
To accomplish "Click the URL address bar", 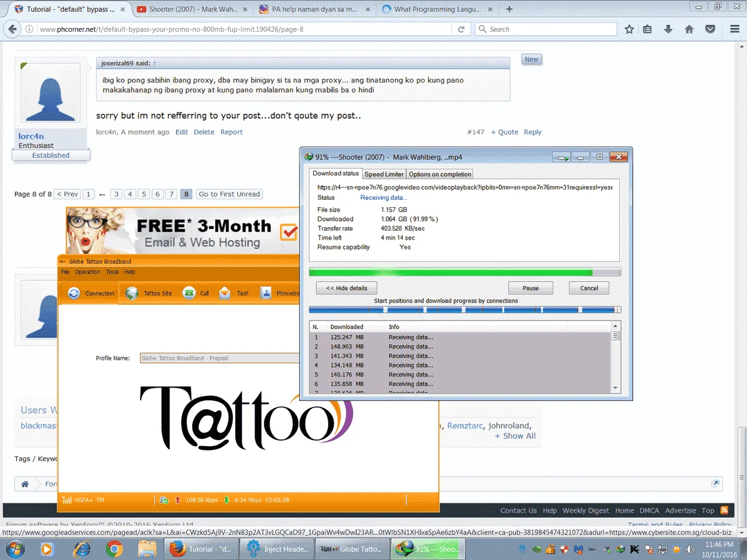I will pos(246,29).
